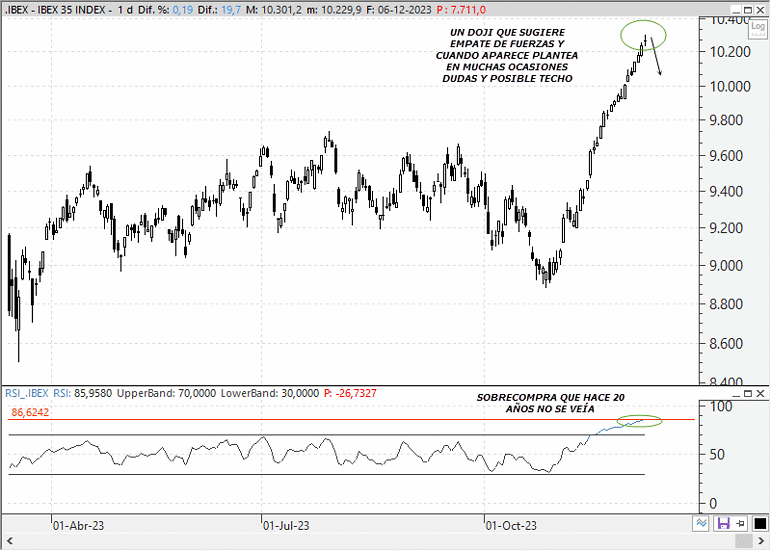Click the maximum value M: 10.301,2
The image size is (771, 551).
pos(274,10)
